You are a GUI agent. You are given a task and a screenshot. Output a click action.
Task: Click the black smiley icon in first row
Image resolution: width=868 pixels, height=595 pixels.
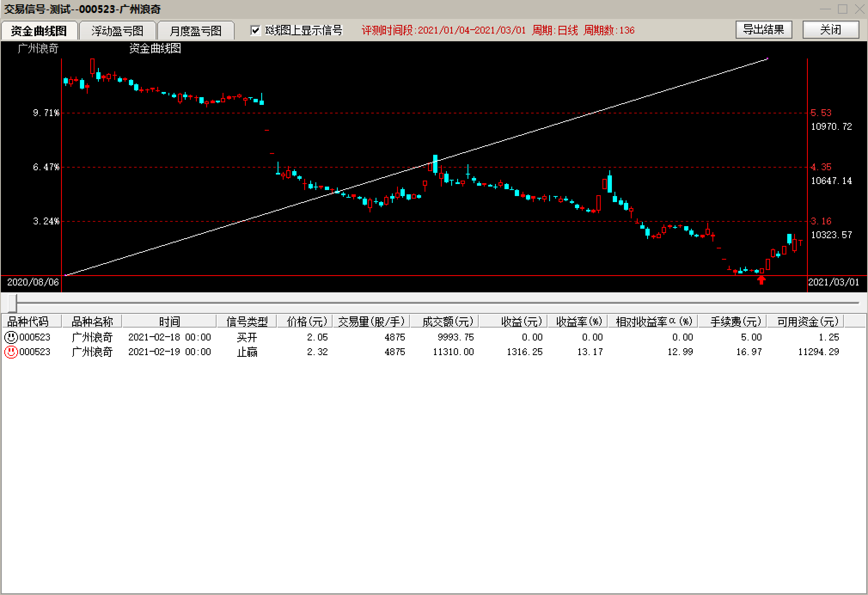click(11, 337)
